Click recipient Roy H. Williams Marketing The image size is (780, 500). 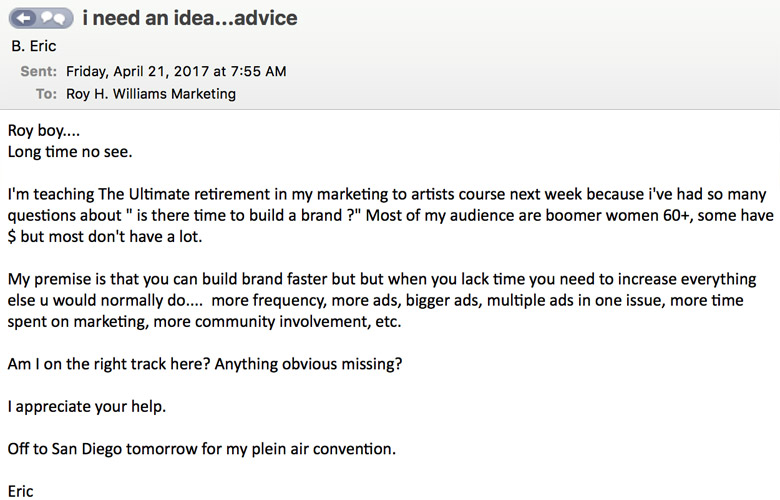[151, 94]
